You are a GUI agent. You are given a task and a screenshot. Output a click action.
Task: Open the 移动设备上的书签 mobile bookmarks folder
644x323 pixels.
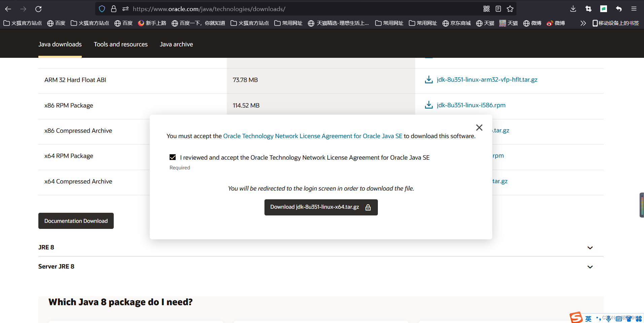click(616, 23)
